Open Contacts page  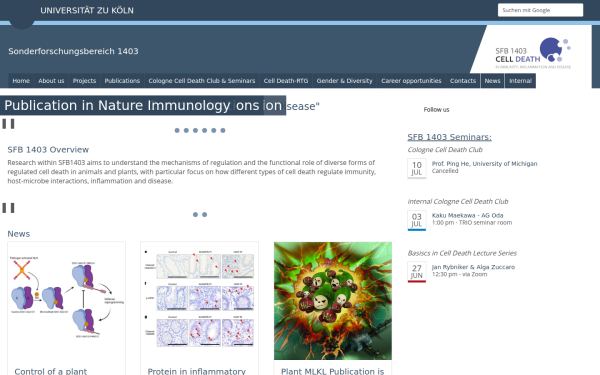pos(463,81)
